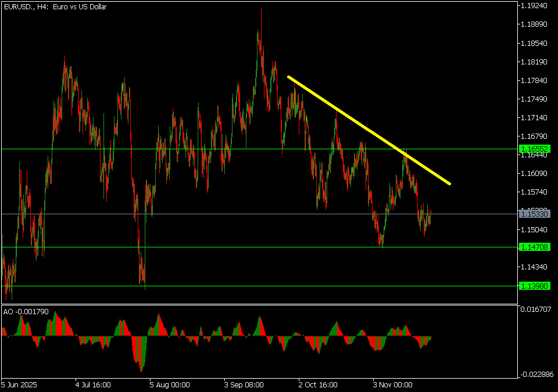Click the gray 1.15330 current price label
The width and height of the screenshot is (558, 392).
pos(534,214)
